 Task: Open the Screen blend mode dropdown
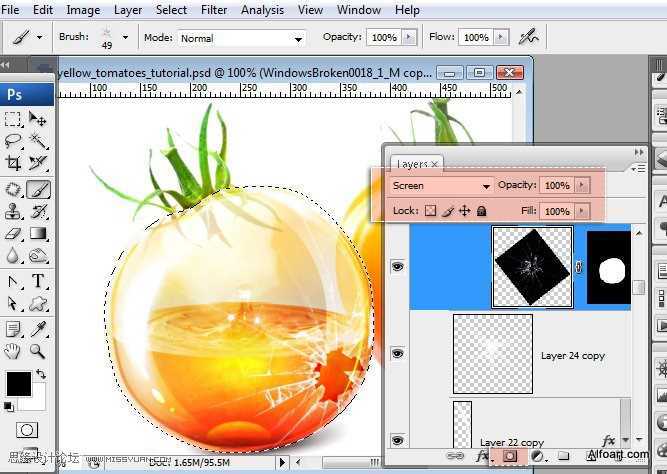coord(442,186)
